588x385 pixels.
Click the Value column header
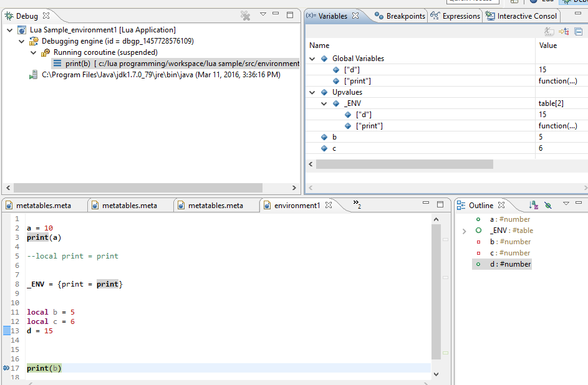548,45
